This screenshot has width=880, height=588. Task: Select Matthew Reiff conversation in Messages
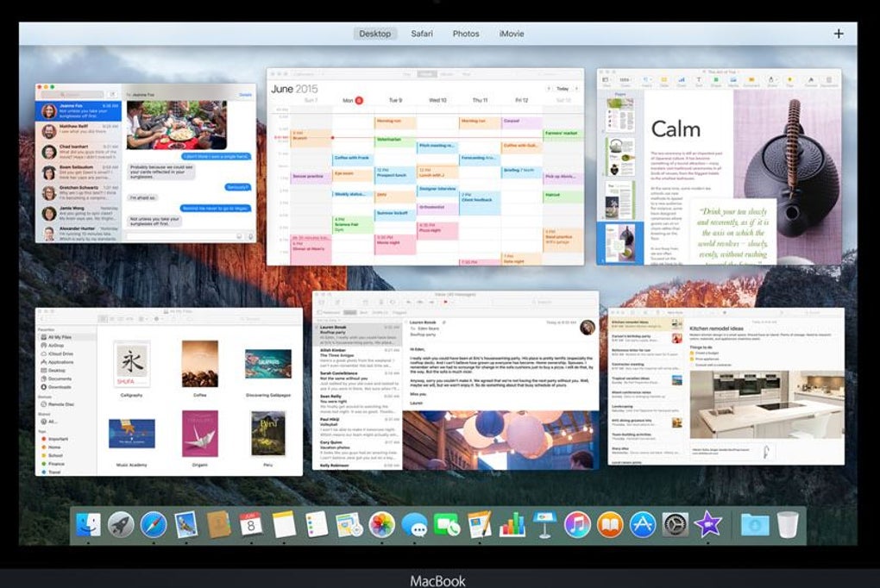click(79, 131)
